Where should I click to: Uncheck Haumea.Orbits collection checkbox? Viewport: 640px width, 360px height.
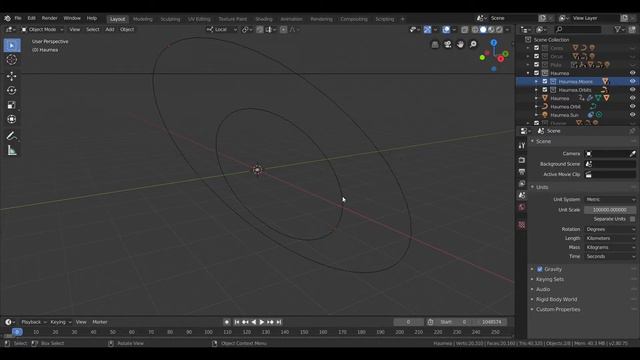[545, 90]
